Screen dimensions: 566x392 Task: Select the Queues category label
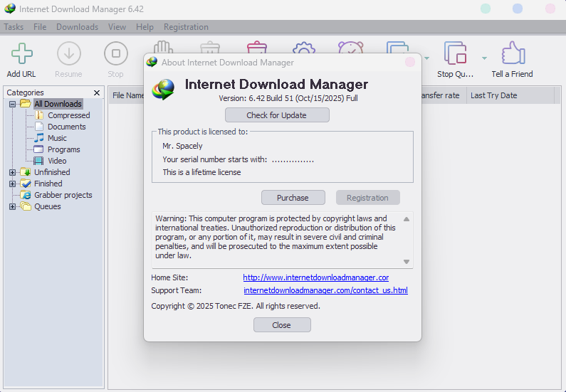point(47,206)
